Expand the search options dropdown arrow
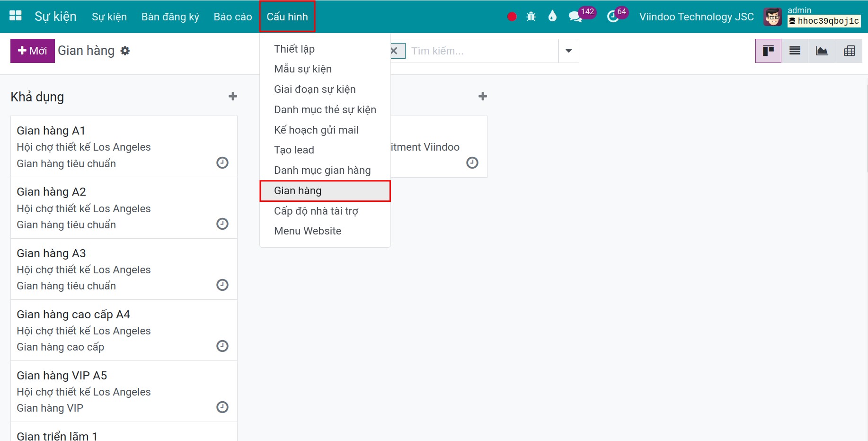 pos(569,51)
